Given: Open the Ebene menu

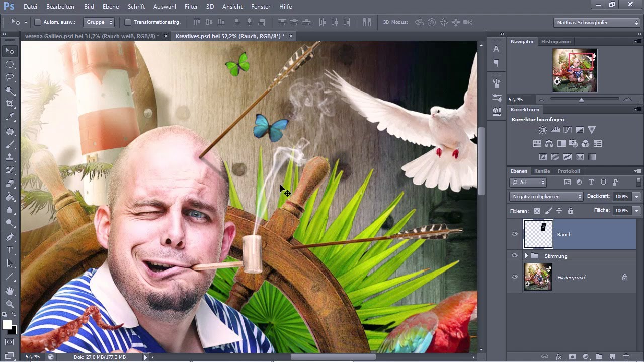Looking at the screenshot, I should pyautogui.click(x=111, y=7).
